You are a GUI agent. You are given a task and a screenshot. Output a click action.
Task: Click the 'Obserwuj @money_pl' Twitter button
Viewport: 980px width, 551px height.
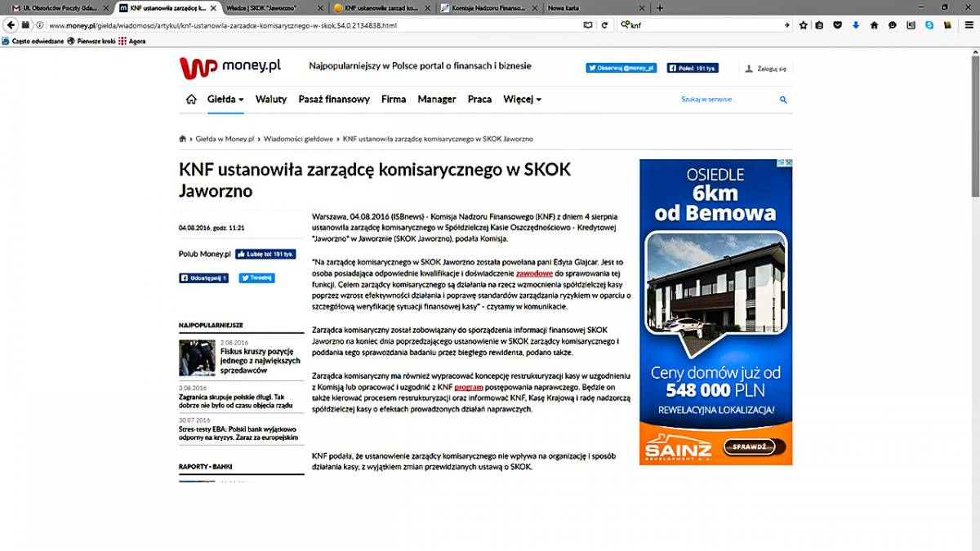tap(621, 69)
